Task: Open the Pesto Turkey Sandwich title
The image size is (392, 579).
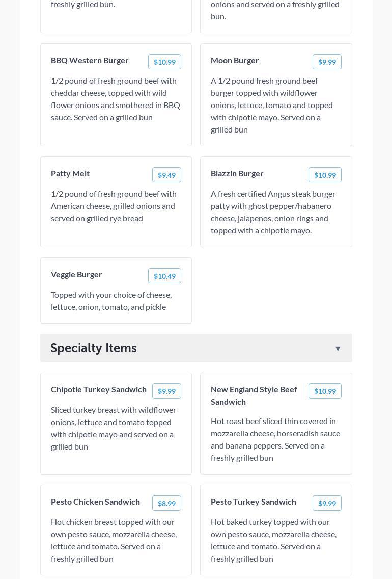Action: point(254,502)
